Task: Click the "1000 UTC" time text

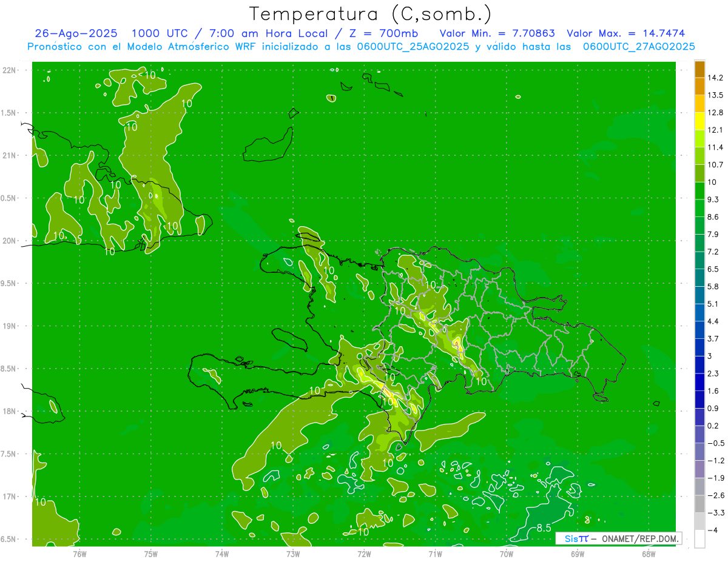Action: pyautogui.click(x=160, y=33)
